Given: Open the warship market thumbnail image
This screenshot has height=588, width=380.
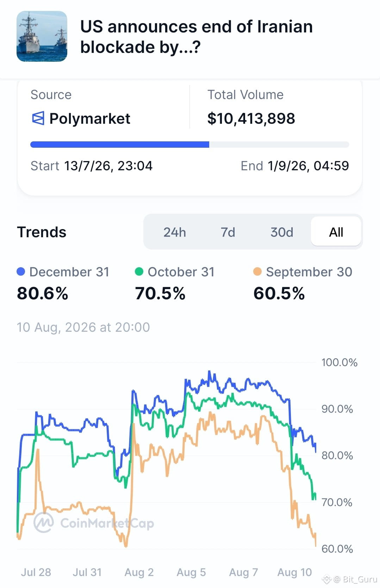Looking at the screenshot, I should (x=42, y=36).
